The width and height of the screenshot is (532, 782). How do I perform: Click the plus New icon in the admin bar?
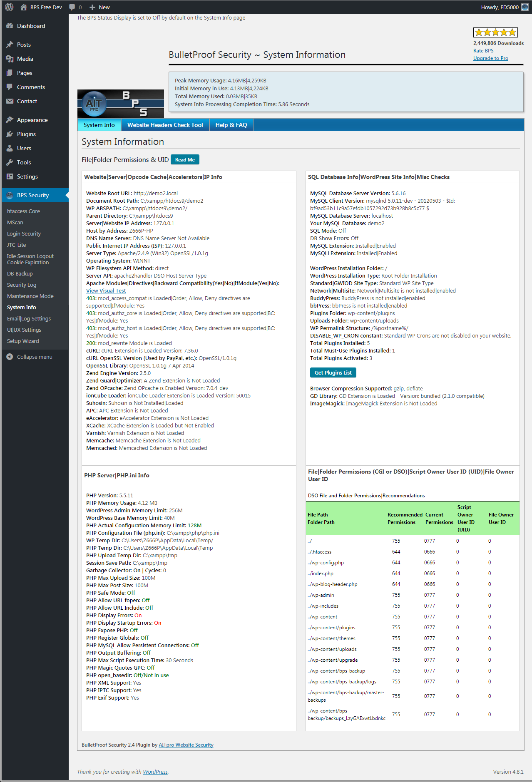[92, 7]
